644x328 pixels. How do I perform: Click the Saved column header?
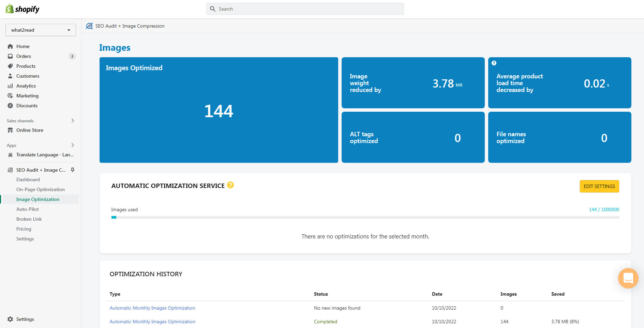(x=558, y=294)
